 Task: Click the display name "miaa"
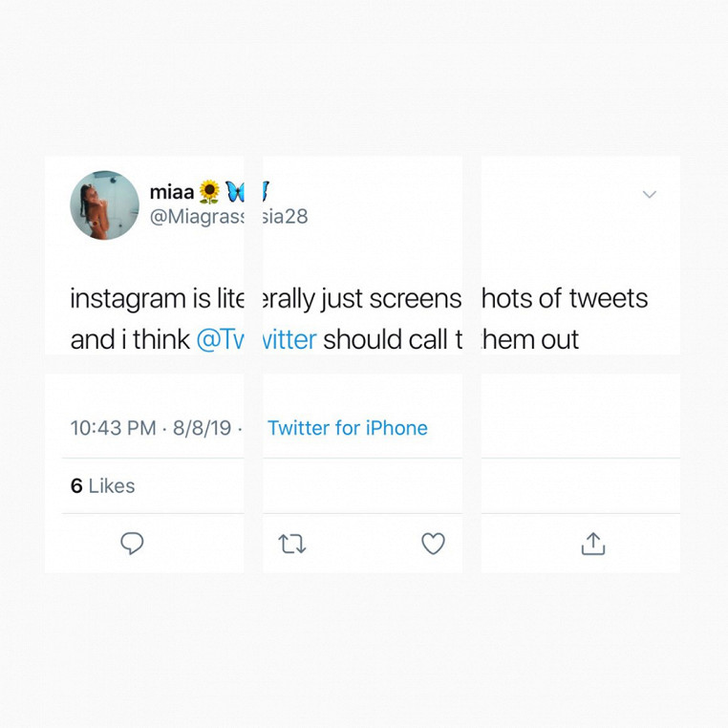tap(172, 193)
